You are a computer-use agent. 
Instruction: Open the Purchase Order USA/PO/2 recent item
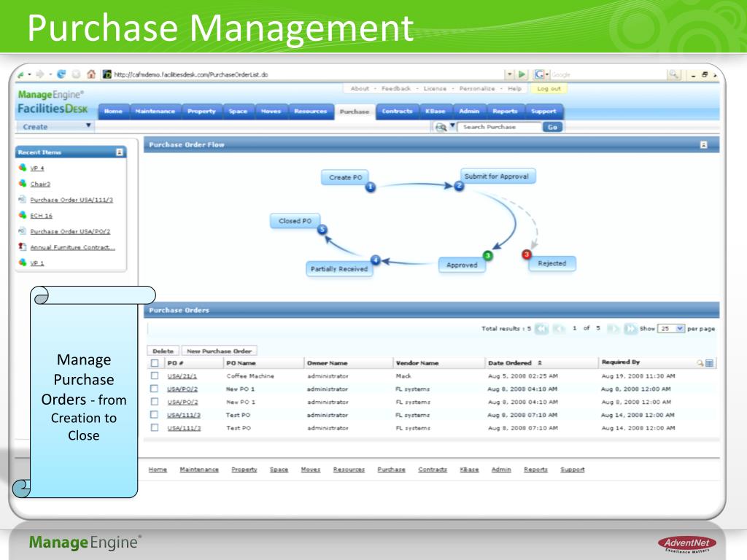[x=70, y=231]
